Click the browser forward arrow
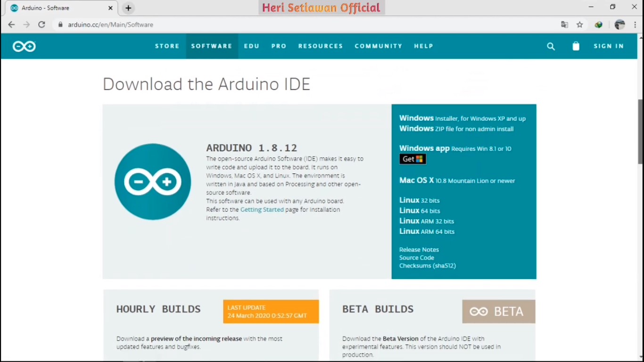This screenshot has height=362, width=644. coord(26,25)
